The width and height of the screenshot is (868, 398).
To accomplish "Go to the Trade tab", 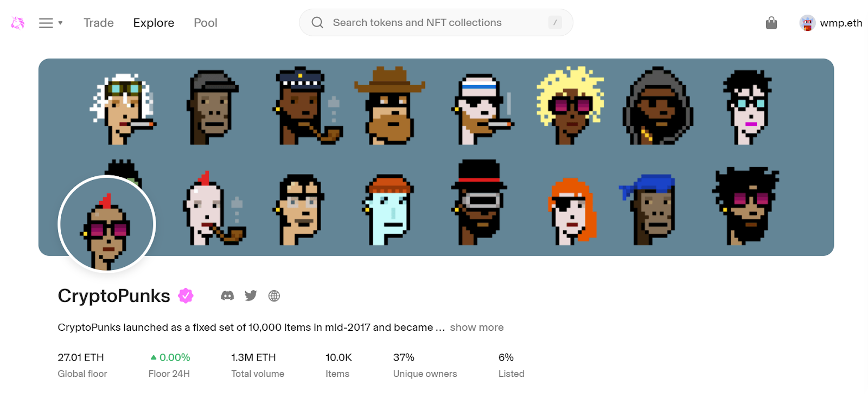I will pos(99,23).
